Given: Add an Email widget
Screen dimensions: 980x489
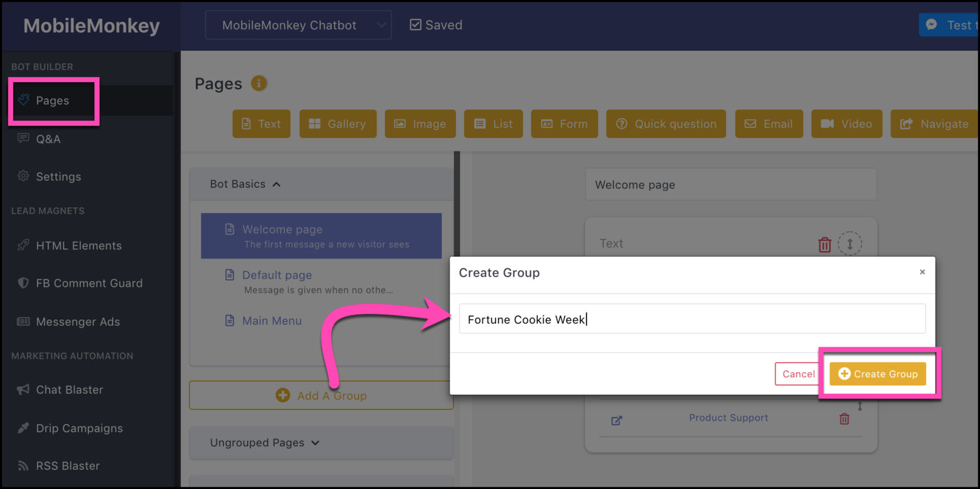Looking at the screenshot, I should click(x=769, y=124).
